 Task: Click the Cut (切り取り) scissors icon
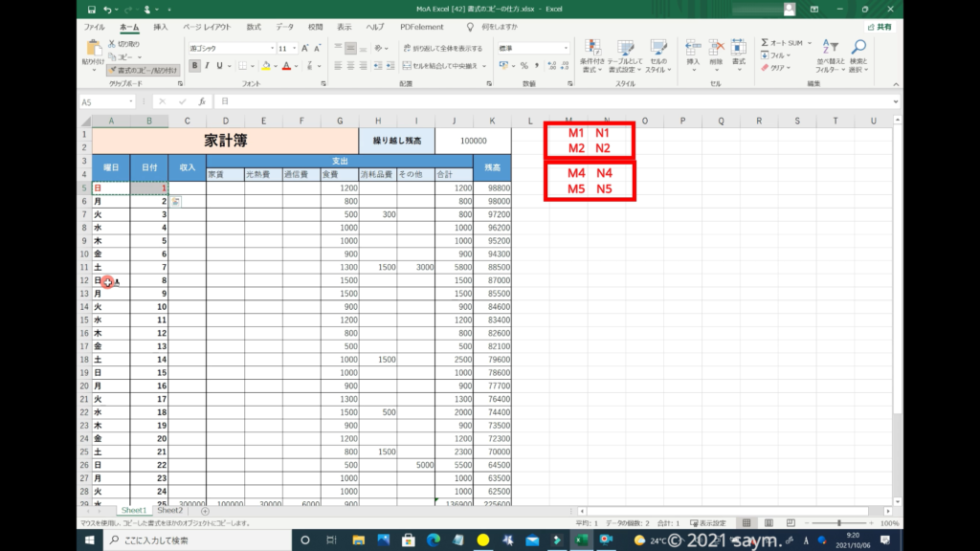tap(112, 44)
